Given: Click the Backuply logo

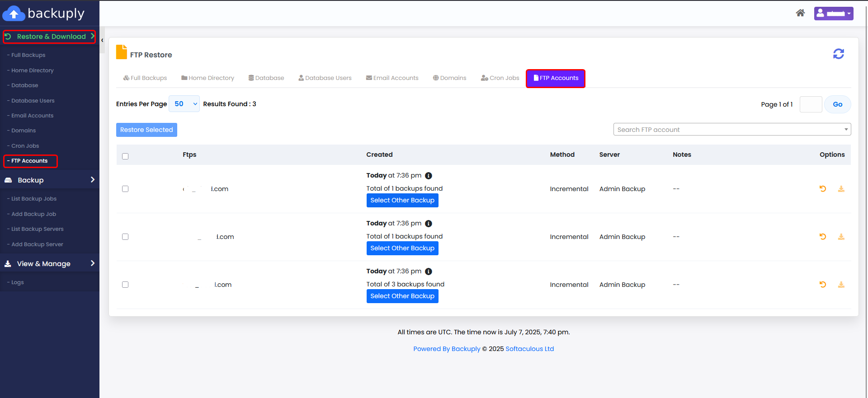Looking at the screenshot, I should [44, 14].
